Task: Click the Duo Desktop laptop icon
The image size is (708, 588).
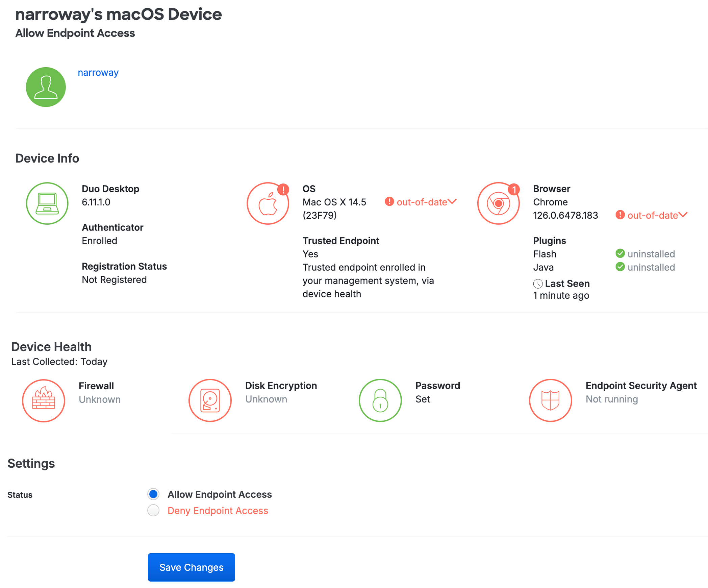Action: (x=47, y=203)
